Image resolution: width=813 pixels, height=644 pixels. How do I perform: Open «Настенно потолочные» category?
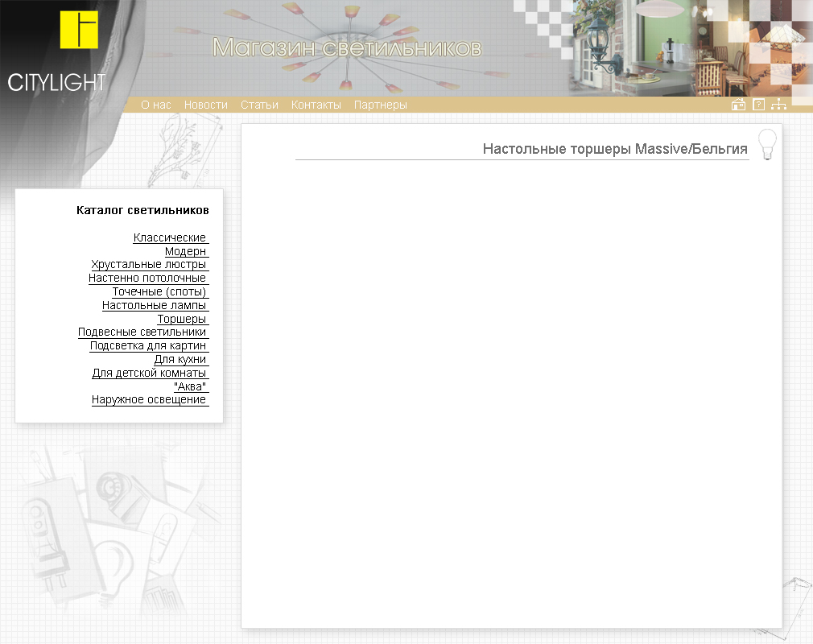pos(147,278)
